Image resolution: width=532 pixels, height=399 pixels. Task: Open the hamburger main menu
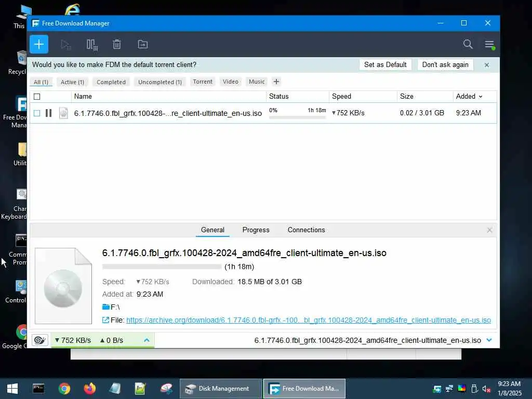pyautogui.click(x=489, y=45)
